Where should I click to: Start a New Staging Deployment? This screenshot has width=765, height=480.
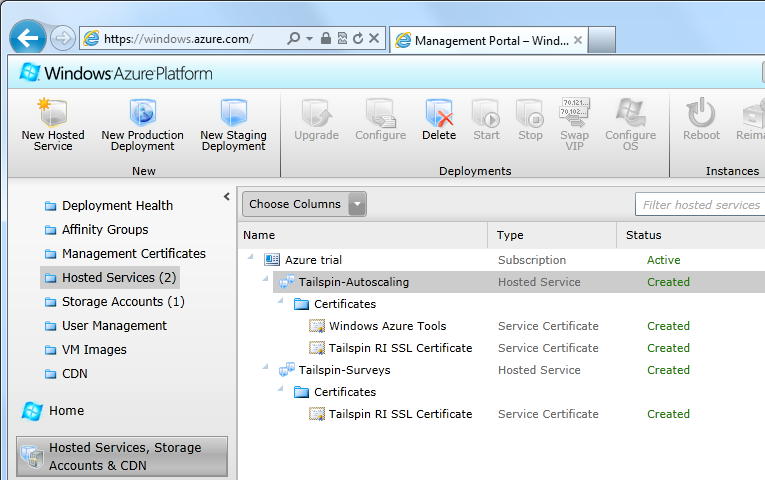pos(234,125)
